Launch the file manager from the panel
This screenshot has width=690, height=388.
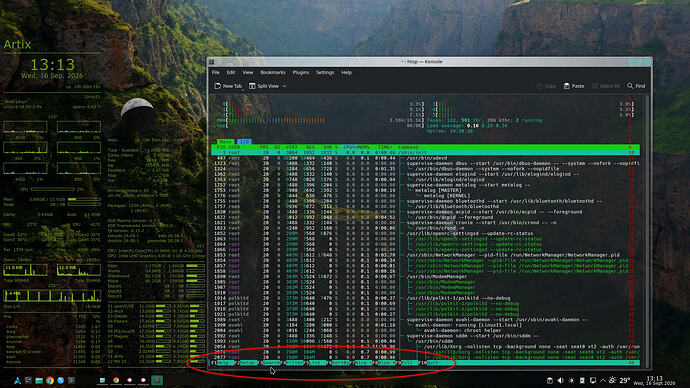pyautogui.click(x=39, y=381)
